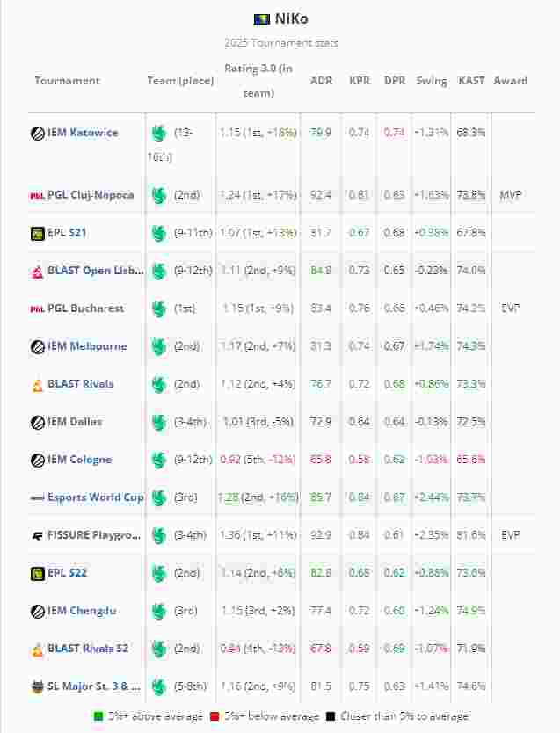The image size is (560, 733).
Task: Click the StarLadder Major logo icon
Action: (38, 686)
